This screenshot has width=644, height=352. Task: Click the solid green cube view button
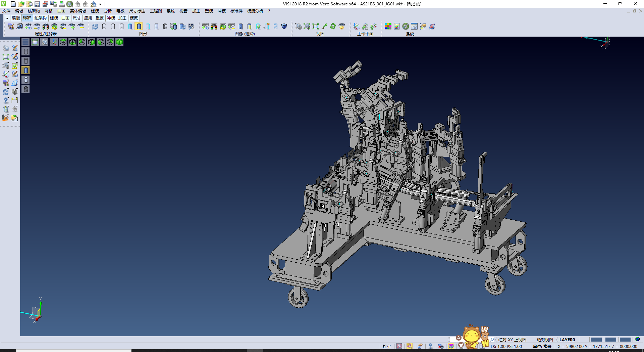(x=119, y=42)
